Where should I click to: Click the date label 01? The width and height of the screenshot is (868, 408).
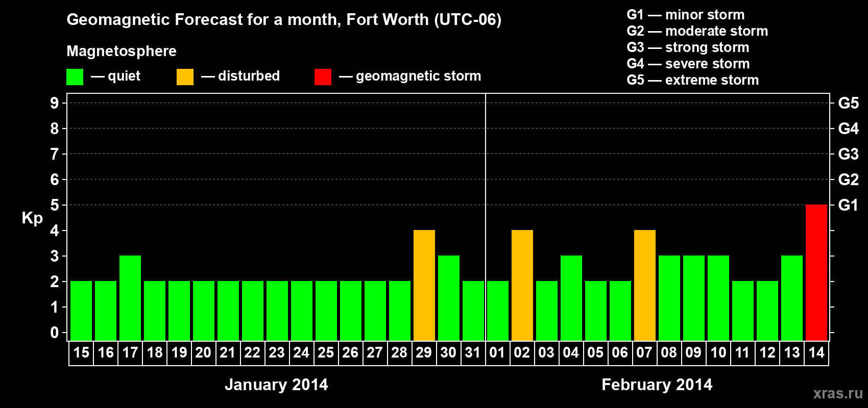click(497, 352)
